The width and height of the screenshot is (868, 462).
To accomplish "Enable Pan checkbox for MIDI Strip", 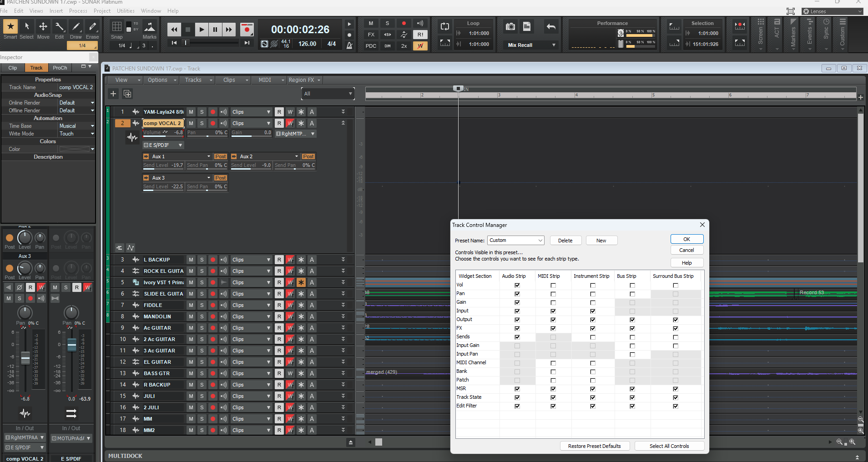I will point(553,294).
